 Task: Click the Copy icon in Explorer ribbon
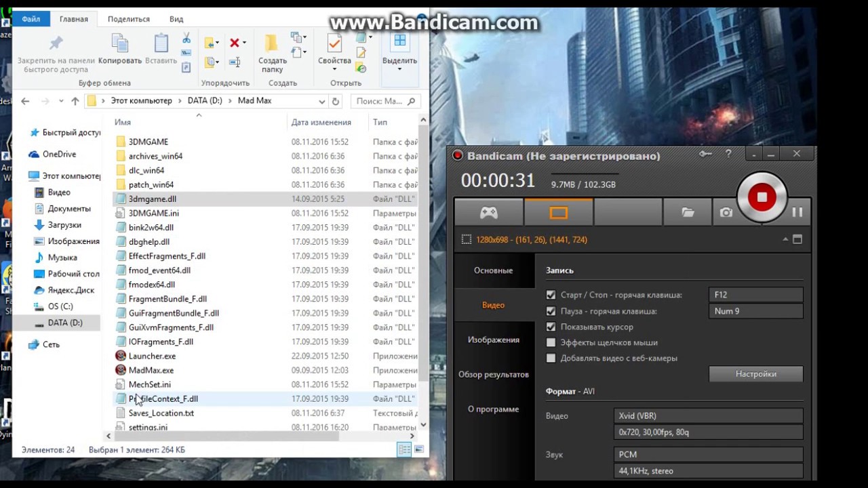click(x=120, y=43)
